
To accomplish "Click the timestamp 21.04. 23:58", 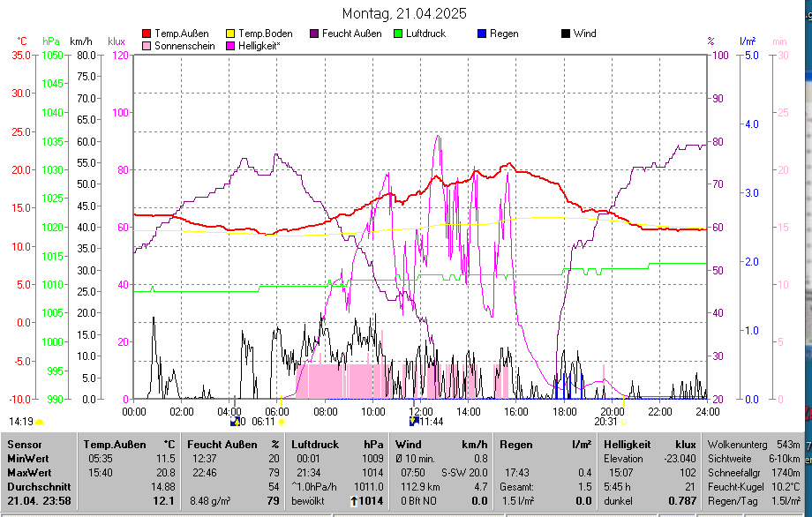I will [x=39, y=501].
